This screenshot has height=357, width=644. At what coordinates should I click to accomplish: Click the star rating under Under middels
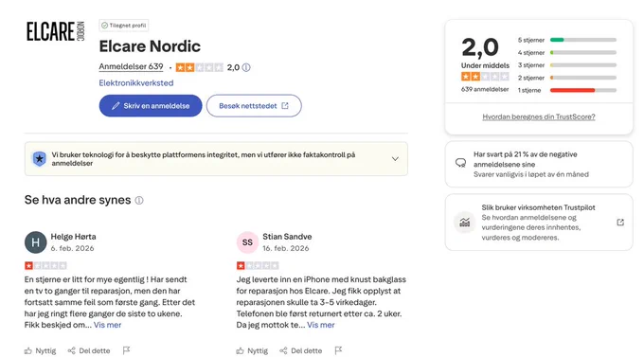[485, 77]
